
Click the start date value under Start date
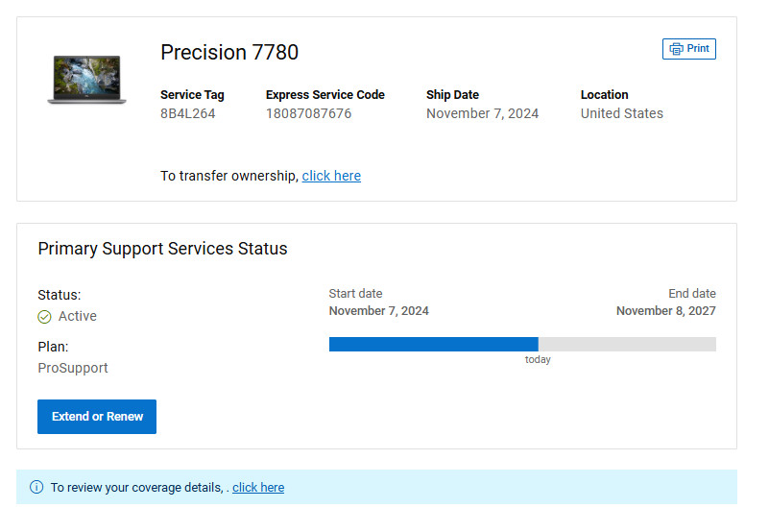[x=378, y=311]
